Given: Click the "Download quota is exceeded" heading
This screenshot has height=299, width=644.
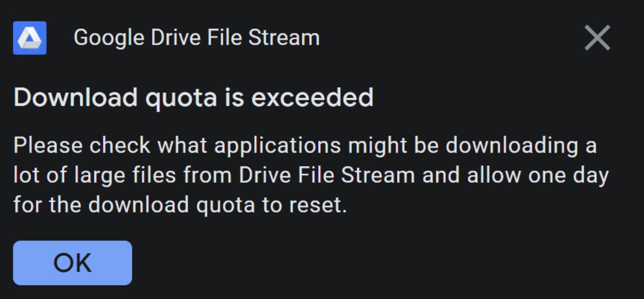Looking at the screenshot, I should pyautogui.click(x=193, y=98).
